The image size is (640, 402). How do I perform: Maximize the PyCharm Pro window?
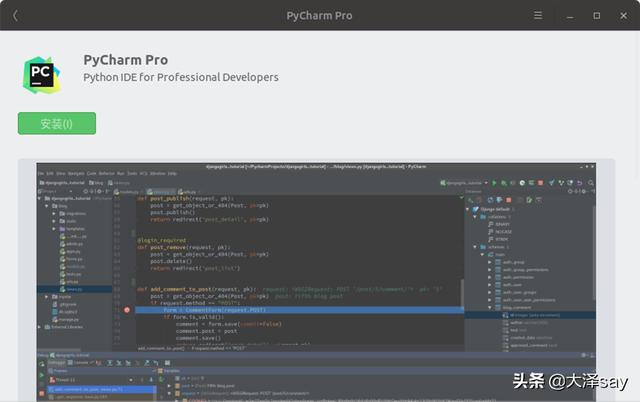pos(596,16)
